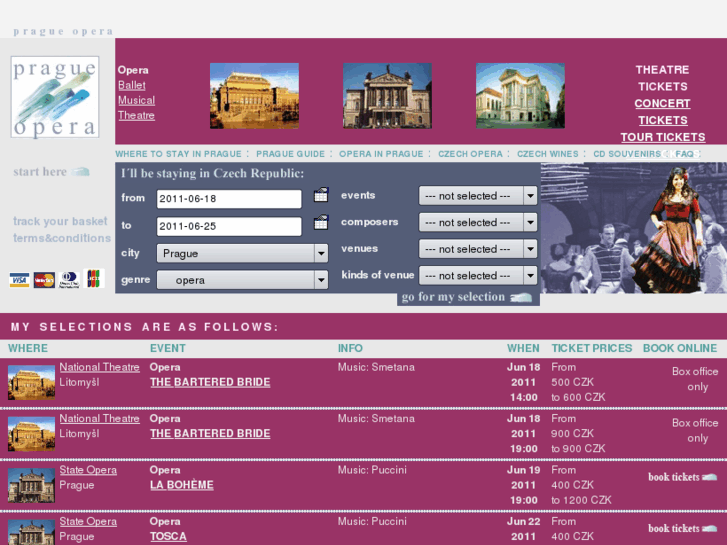Open the Czech Wines page
727x545 pixels.
548,154
